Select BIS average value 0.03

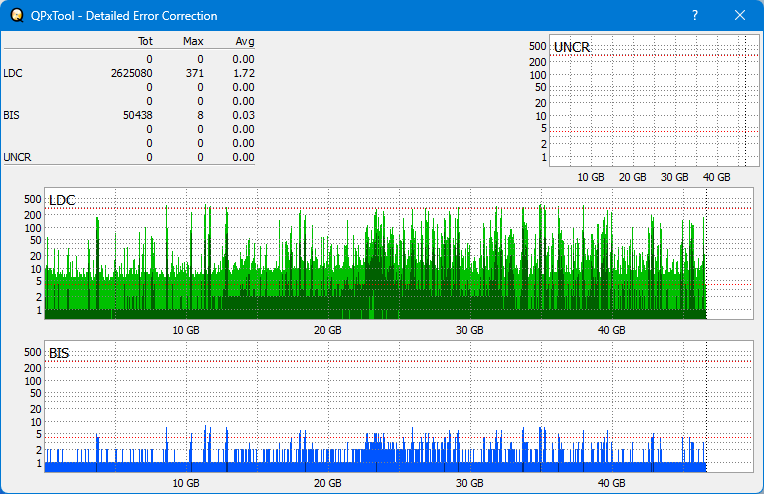click(244, 115)
